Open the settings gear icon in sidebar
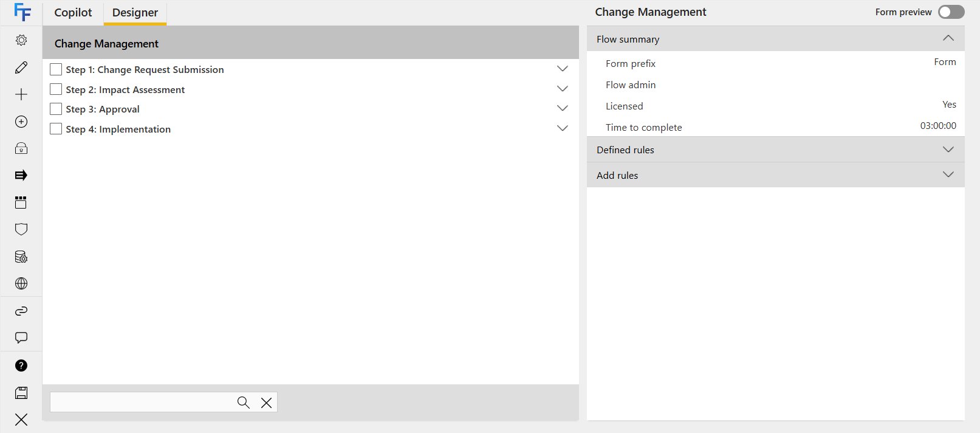This screenshot has width=980, height=433. click(21, 40)
